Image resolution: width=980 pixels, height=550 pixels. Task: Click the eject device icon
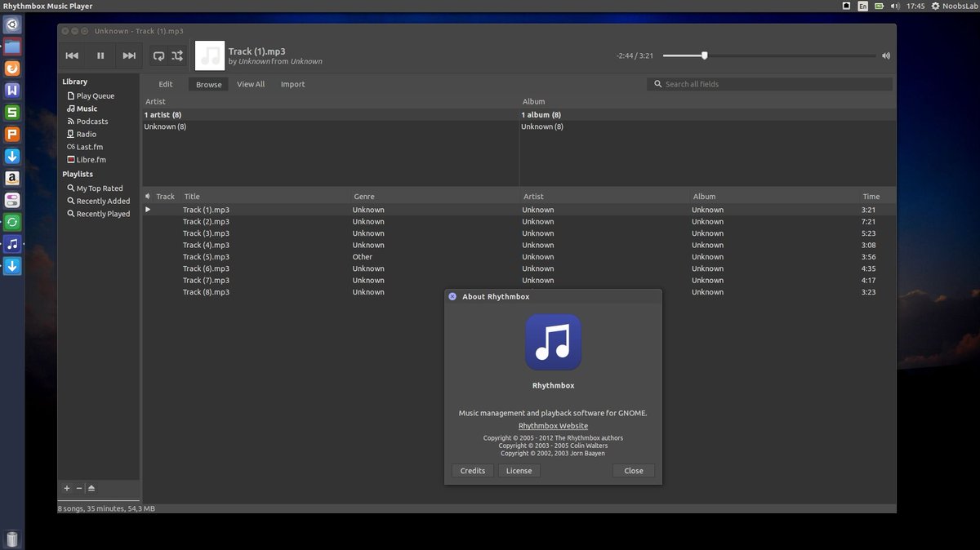(x=91, y=488)
